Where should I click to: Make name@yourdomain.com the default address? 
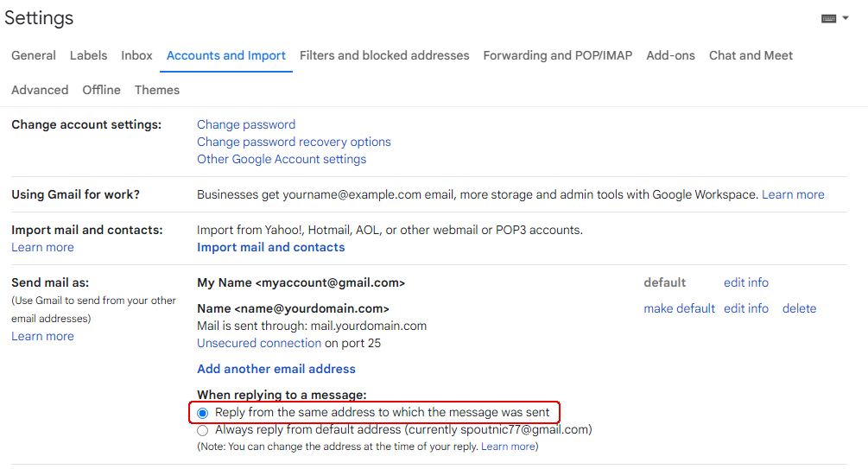679,308
